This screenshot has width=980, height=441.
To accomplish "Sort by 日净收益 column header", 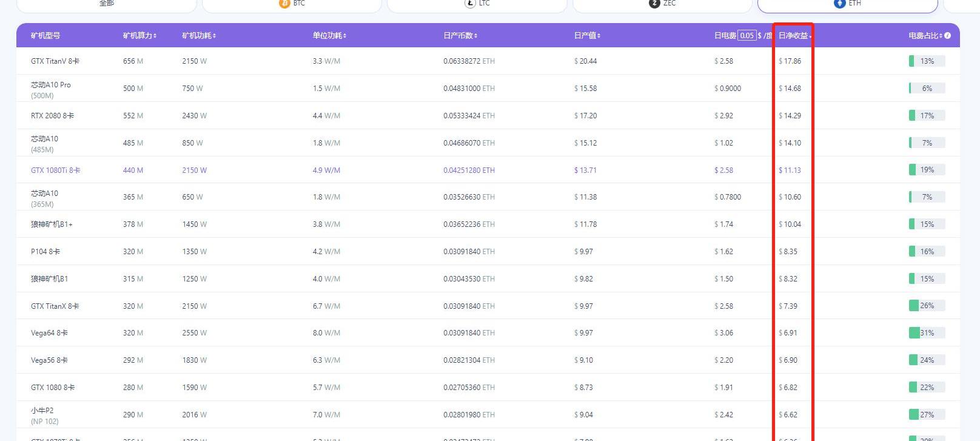I will click(x=794, y=36).
